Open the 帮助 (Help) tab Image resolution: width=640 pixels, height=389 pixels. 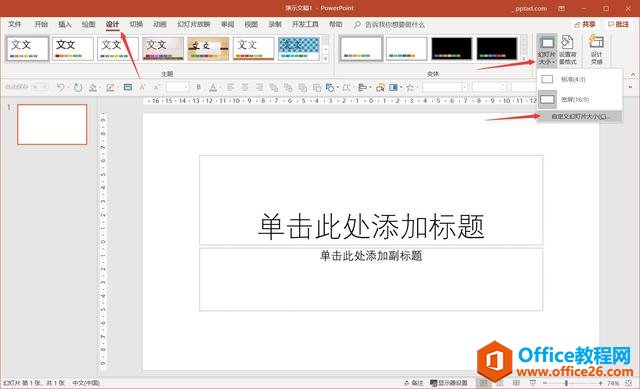point(336,24)
